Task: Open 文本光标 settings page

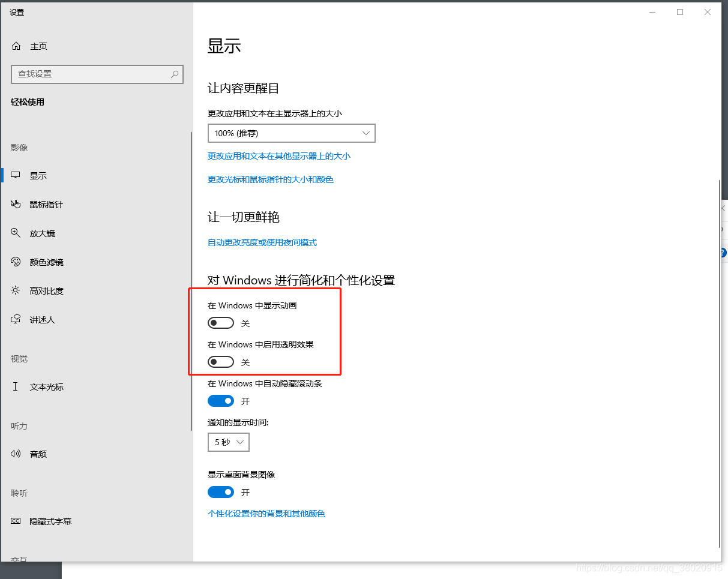Action: click(x=47, y=387)
